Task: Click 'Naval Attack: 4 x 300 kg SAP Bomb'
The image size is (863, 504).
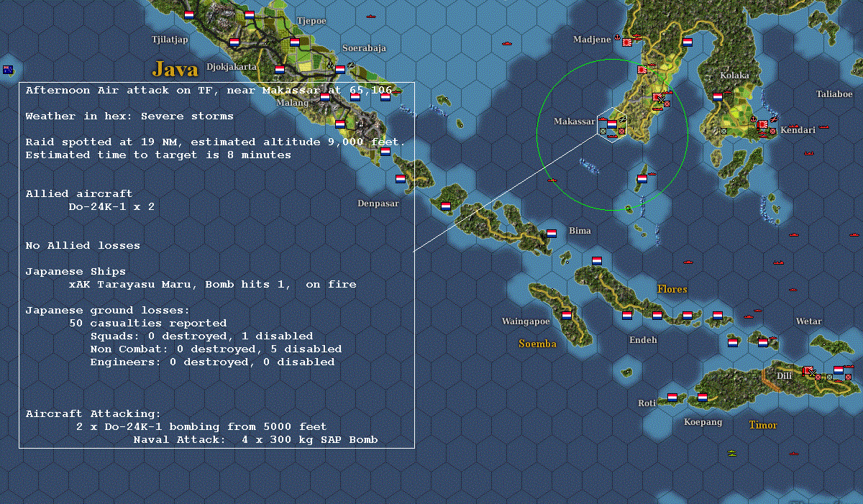Action: click(x=255, y=439)
